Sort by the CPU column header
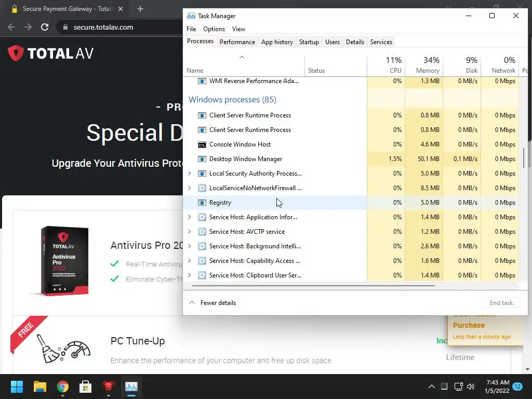Screen dimensions: 532x399 386,65
